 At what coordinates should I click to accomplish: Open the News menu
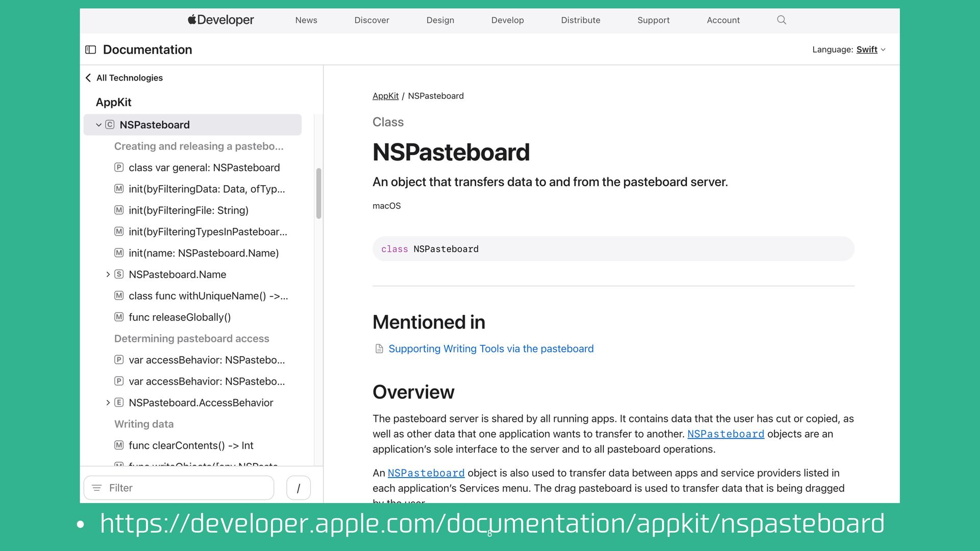tap(306, 20)
